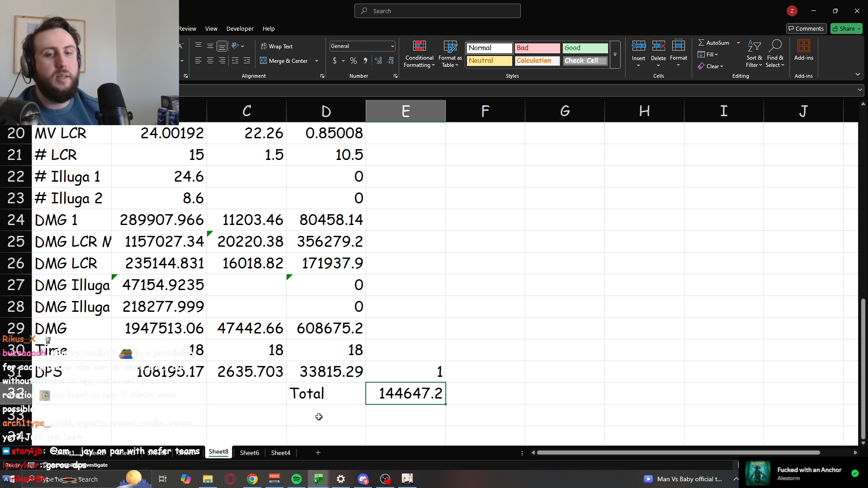Switch to the Sheet6 tab
The height and width of the screenshot is (488, 868).
point(249,453)
